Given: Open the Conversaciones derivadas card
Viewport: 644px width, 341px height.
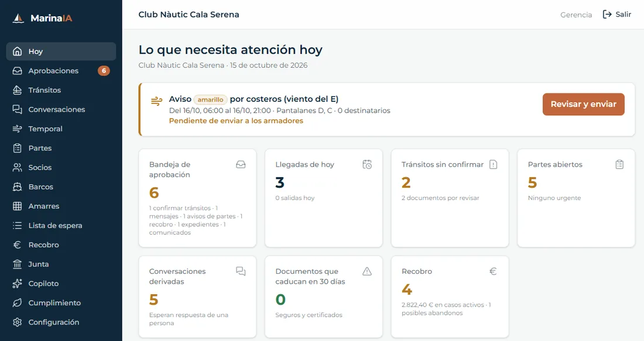Looking at the screenshot, I should point(197,297).
